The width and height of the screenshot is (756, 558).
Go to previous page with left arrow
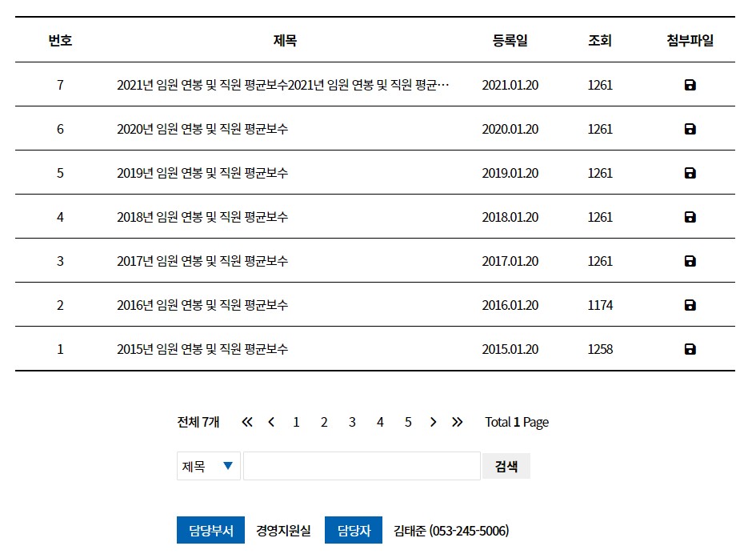click(271, 422)
